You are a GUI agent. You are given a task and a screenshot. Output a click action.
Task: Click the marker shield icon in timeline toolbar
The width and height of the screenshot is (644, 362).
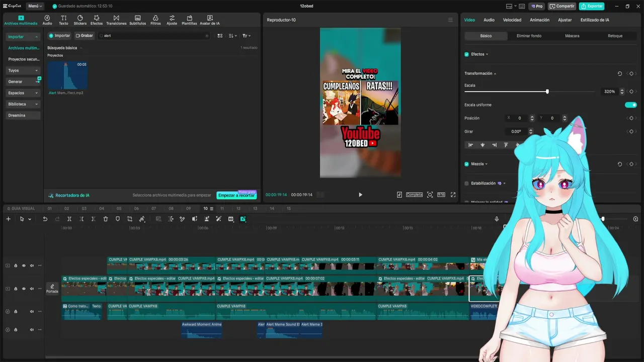coord(118,219)
